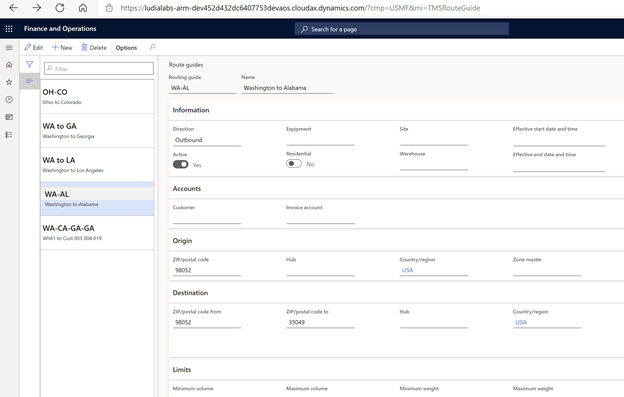Toggle the list view pane icon
The image size is (624, 397).
29,81
